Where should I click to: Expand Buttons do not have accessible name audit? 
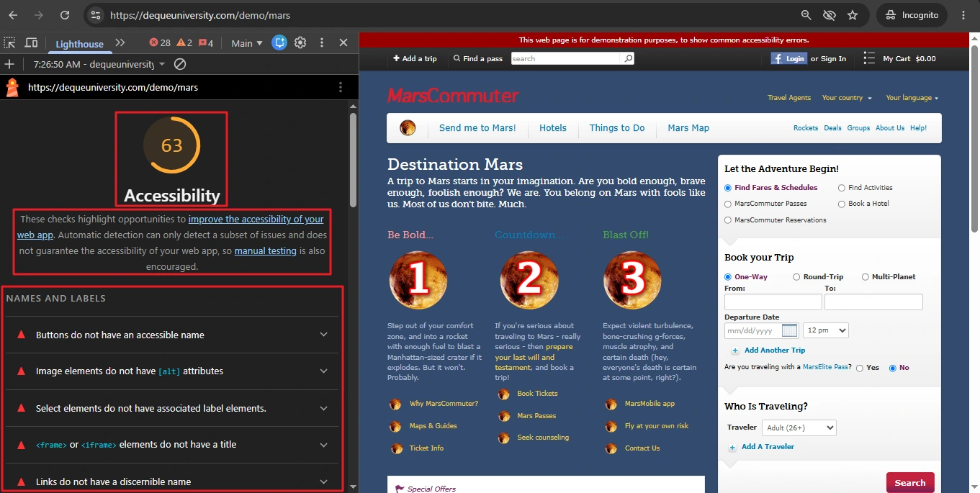click(171, 335)
